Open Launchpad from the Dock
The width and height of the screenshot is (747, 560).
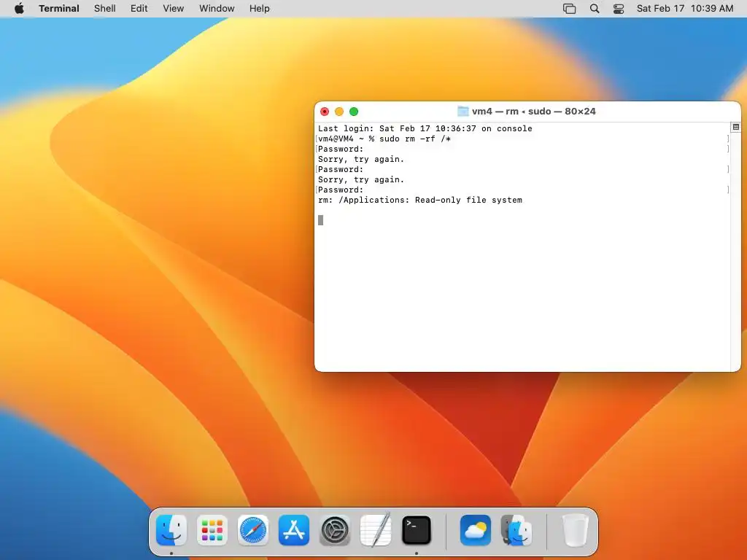[212, 530]
